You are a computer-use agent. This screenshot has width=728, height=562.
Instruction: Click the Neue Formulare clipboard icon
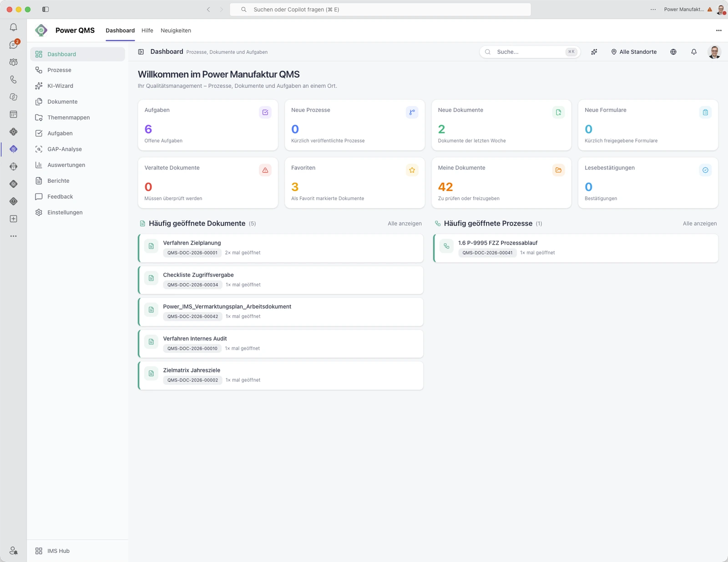tap(705, 112)
